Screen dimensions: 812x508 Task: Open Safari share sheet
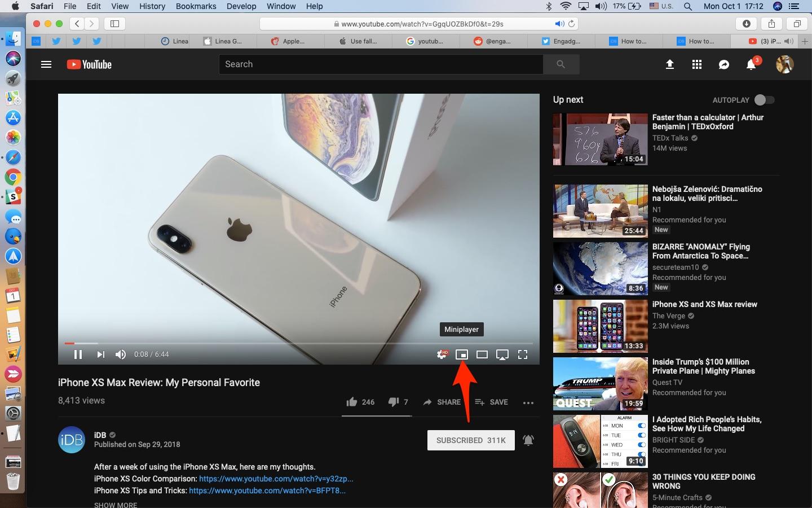771,24
